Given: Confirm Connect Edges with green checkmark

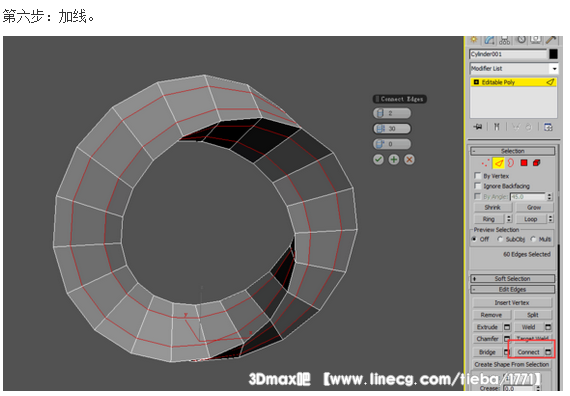Looking at the screenshot, I should pyautogui.click(x=378, y=160).
